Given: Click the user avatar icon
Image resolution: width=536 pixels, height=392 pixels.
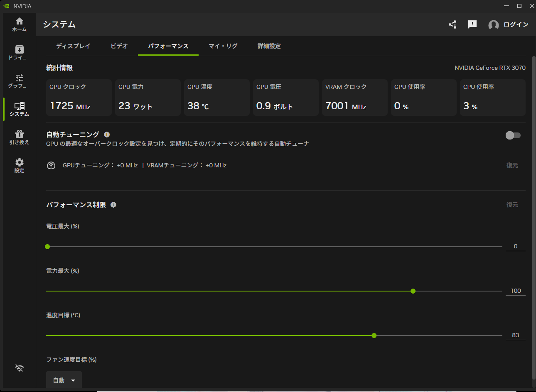Looking at the screenshot, I should click(494, 25).
